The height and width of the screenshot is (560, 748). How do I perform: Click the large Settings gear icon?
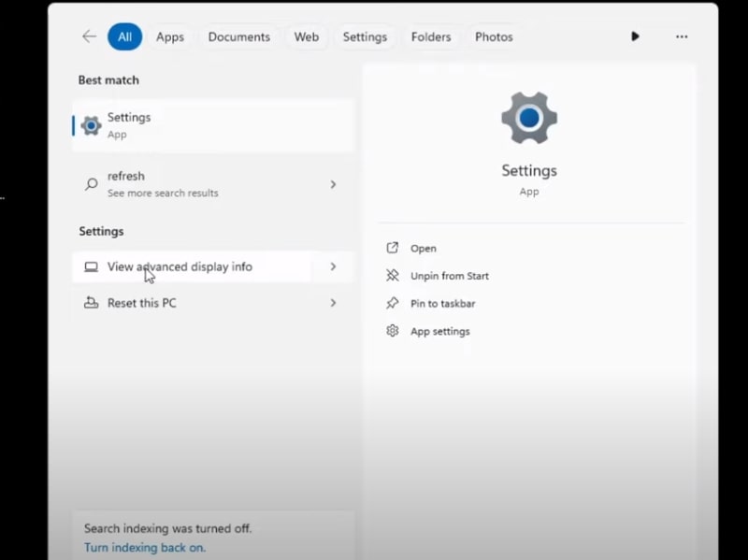pos(528,118)
